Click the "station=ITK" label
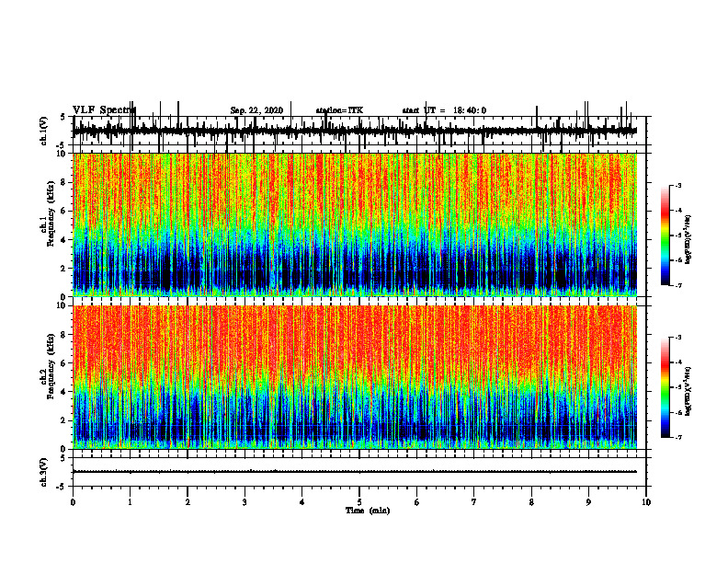 [x=339, y=110]
